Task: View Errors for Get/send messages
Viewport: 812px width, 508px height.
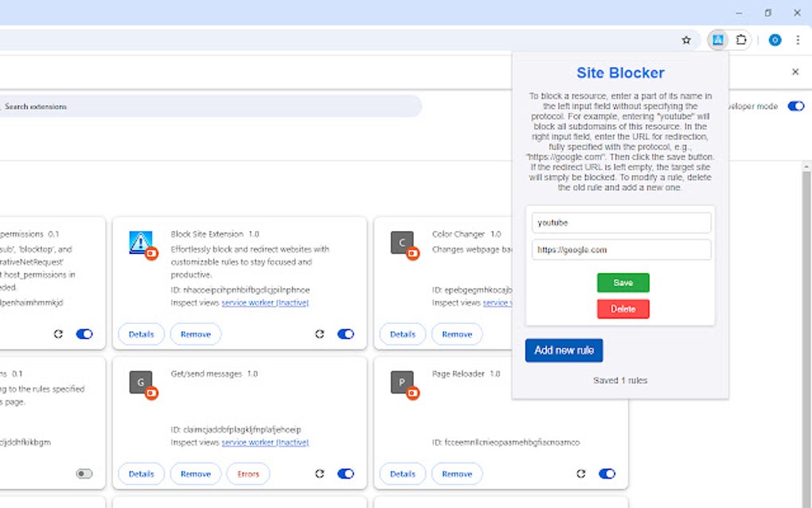Action: [248, 474]
